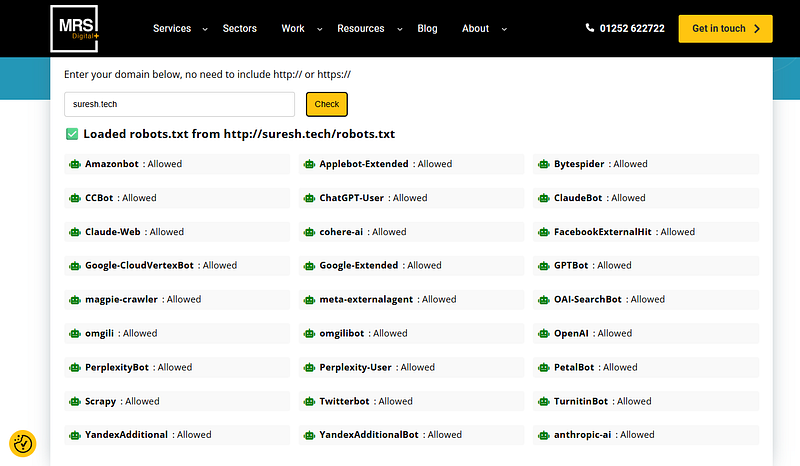Image resolution: width=800 pixels, height=466 pixels.
Task: Select the 'Scrapy : Allowed' result text
Action: pyautogui.click(x=122, y=402)
